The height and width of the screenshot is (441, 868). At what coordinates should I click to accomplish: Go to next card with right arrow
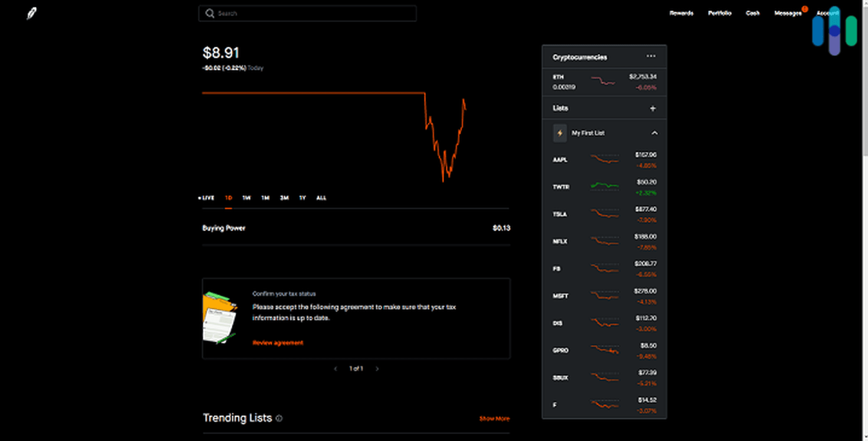click(x=377, y=369)
